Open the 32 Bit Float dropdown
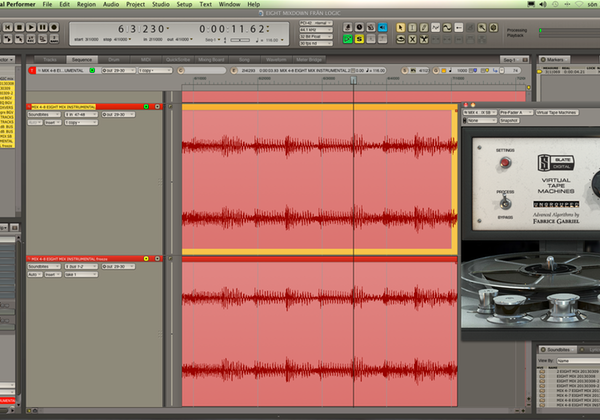Image resolution: width=600 pixels, height=420 pixels. 316,37
